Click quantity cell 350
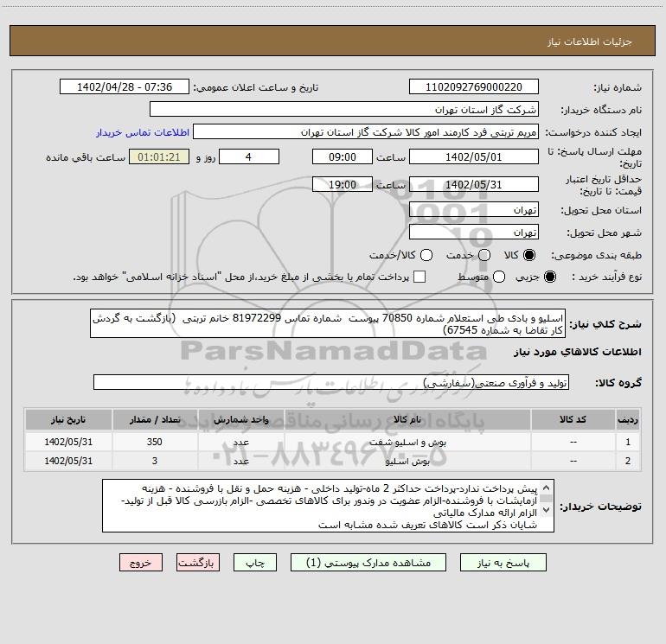The image size is (666, 644). coord(155,442)
